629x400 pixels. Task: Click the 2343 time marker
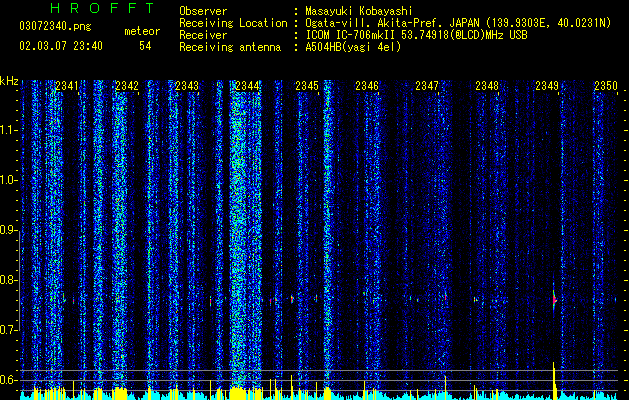point(187,86)
